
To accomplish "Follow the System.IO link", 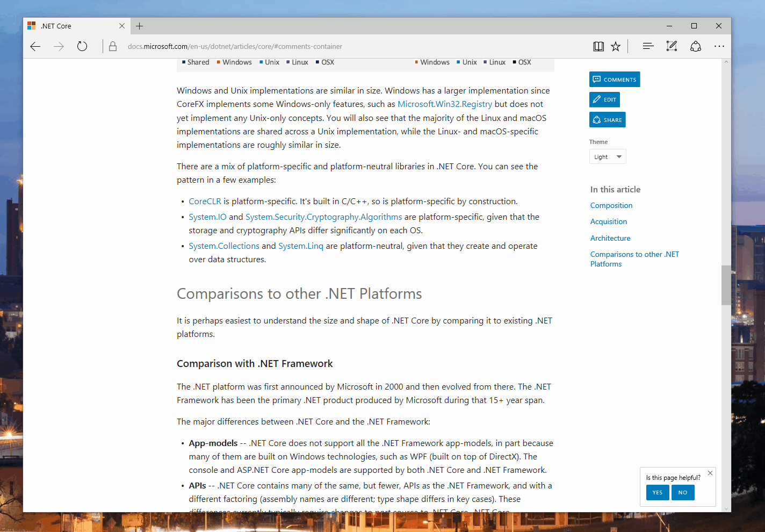I will click(x=207, y=217).
